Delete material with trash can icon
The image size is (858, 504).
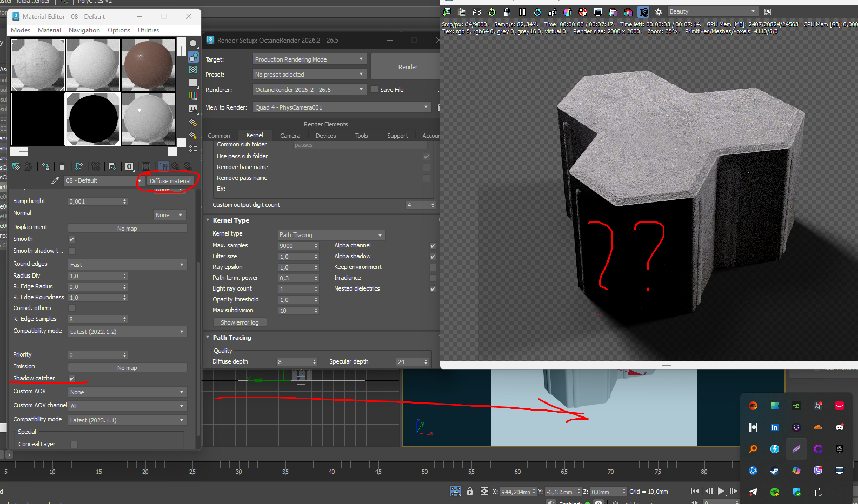pyautogui.click(x=62, y=166)
